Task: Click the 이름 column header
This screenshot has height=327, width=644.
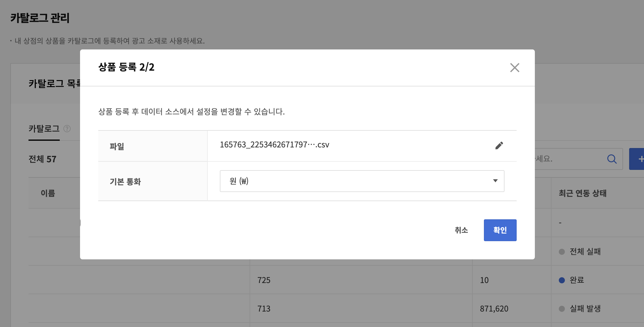Action: [x=48, y=193]
